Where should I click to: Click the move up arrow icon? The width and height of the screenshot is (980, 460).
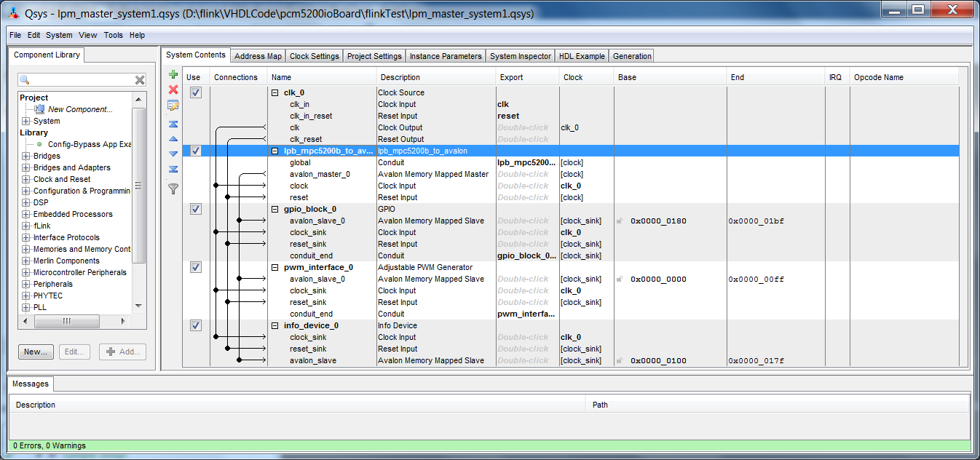(x=173, y=138)
